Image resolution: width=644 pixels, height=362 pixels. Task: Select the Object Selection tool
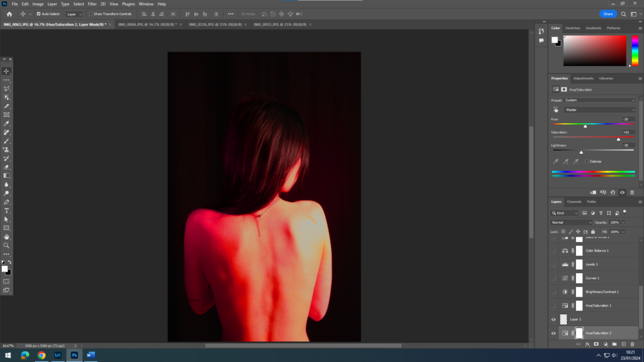6,97
